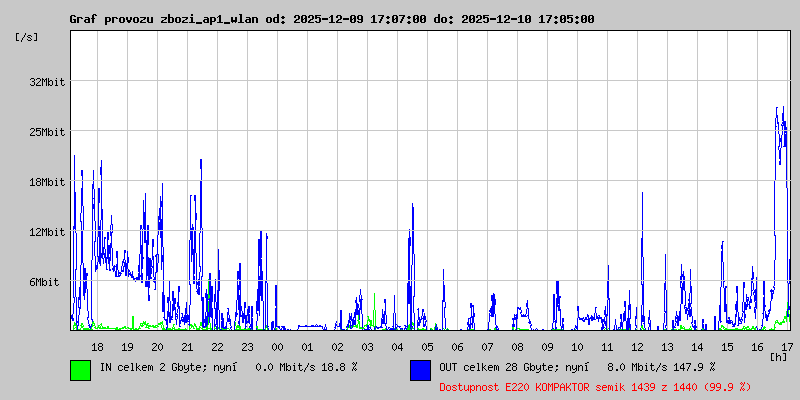Viewport: 800px width, 400px height.
Task: Click the 12Mbit y-axis label
Action: click(47, 232)
